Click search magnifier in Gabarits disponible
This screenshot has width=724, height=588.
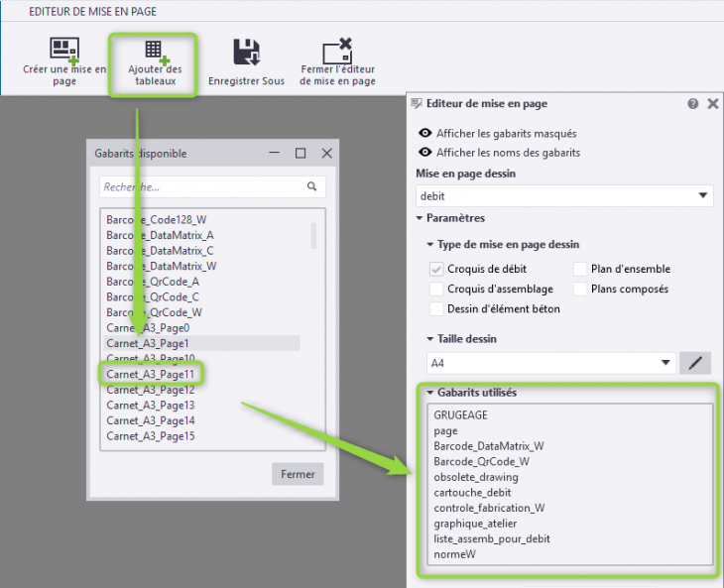point(311,186)
